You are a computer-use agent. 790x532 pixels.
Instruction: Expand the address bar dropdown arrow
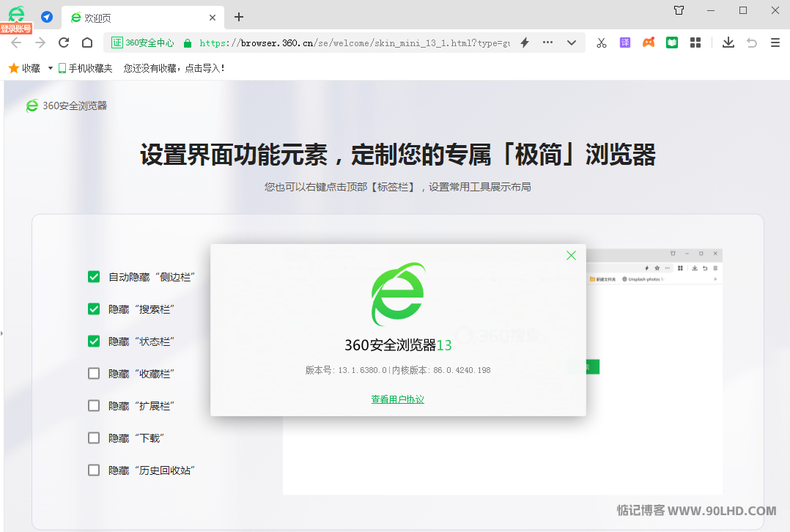[x=572, y=43]
